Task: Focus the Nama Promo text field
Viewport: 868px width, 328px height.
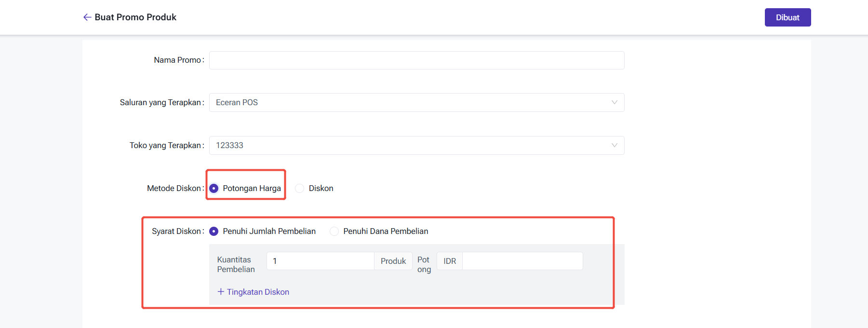Action: 416,60
